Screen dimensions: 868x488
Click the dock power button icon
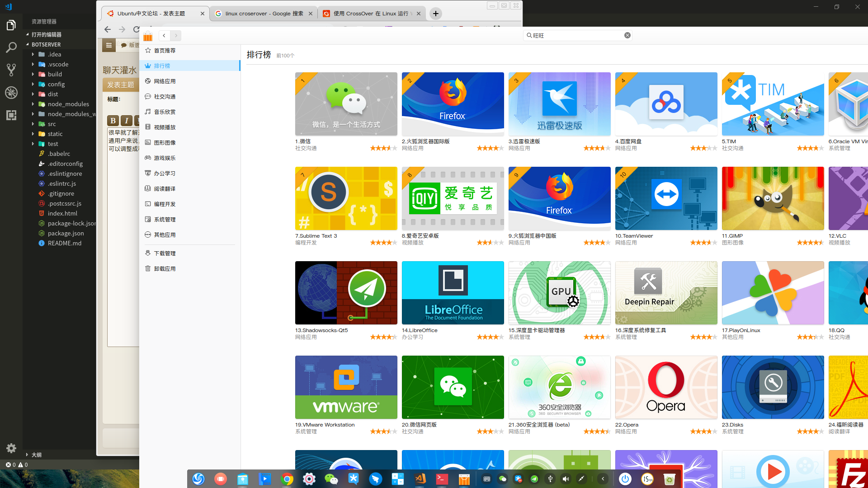pos(625,479)
